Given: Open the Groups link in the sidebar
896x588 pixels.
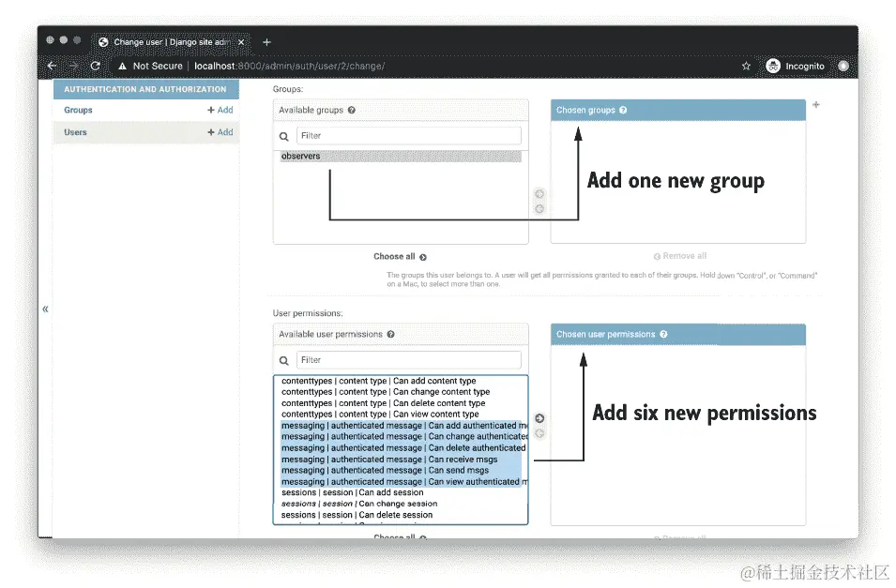Looking at the screenshot, I should 78,110.
